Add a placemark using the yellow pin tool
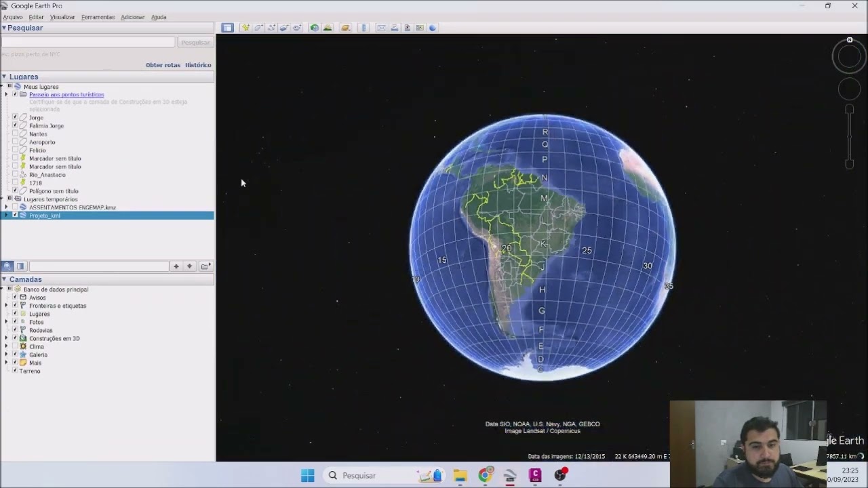 245,28
